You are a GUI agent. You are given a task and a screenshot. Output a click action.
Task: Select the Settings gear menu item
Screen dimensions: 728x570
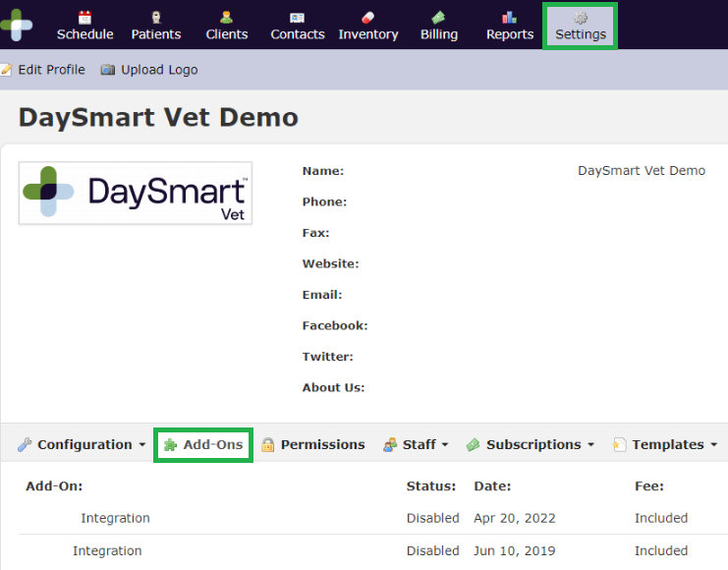(x=581, y=27)
